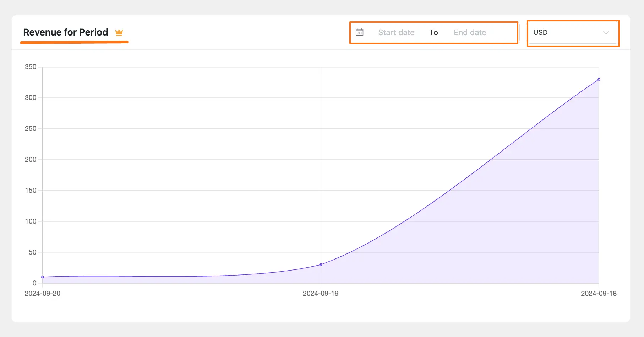Click the 0 value on y-axis
The image size is (644, 337).
click(x=34, y=283)
